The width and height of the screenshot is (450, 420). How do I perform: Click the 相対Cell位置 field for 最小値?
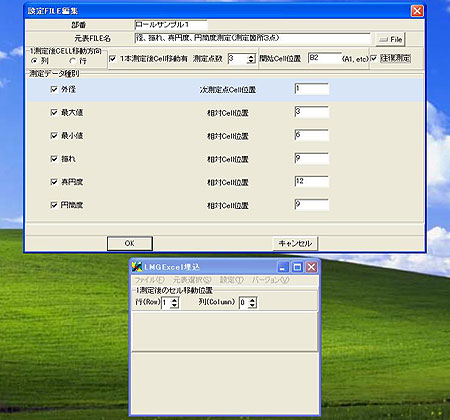pyautogui.click(x=312, y=135)
